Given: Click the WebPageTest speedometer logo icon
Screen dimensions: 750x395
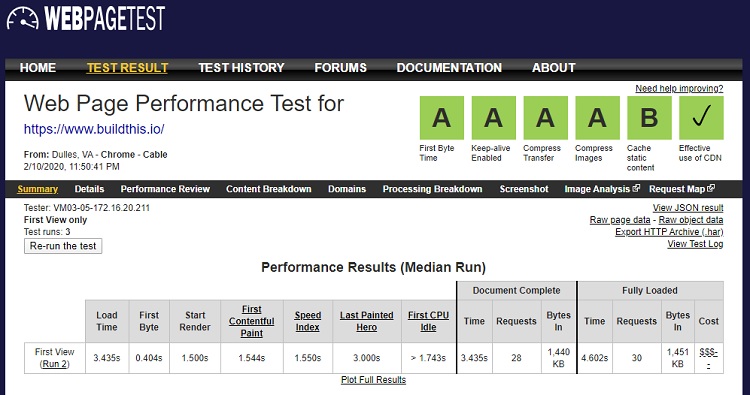Looking at the screenshot, I should pyautogui.click(x=22, y=19).
